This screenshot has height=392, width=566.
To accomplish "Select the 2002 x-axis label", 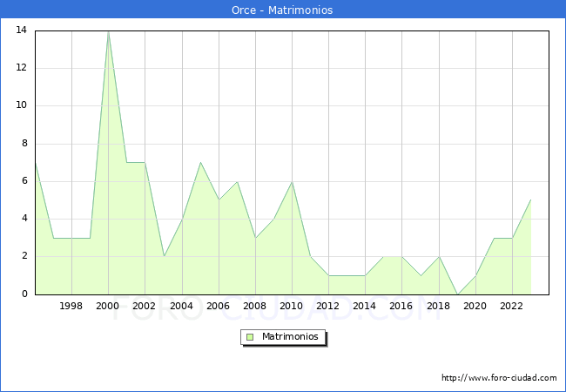I will (145, 307).
